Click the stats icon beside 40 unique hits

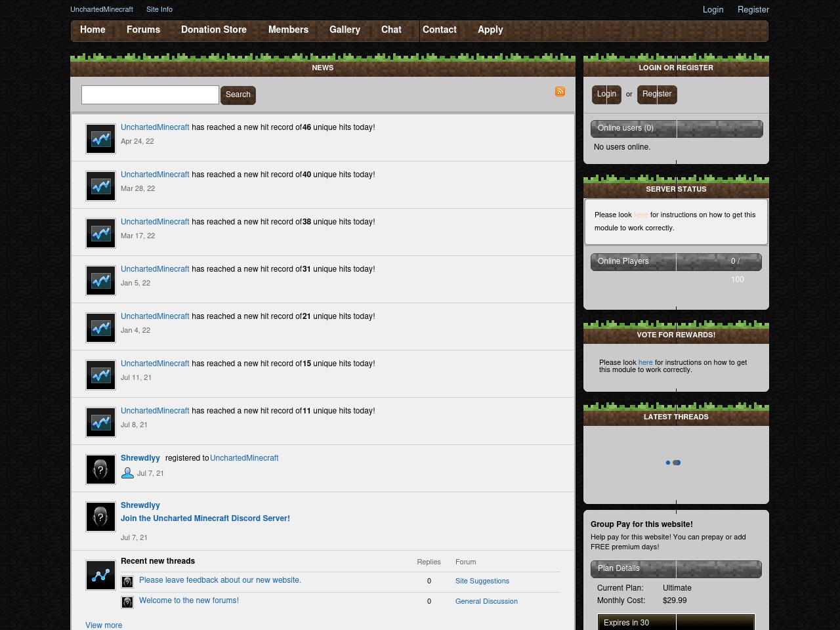coord(101,186)
